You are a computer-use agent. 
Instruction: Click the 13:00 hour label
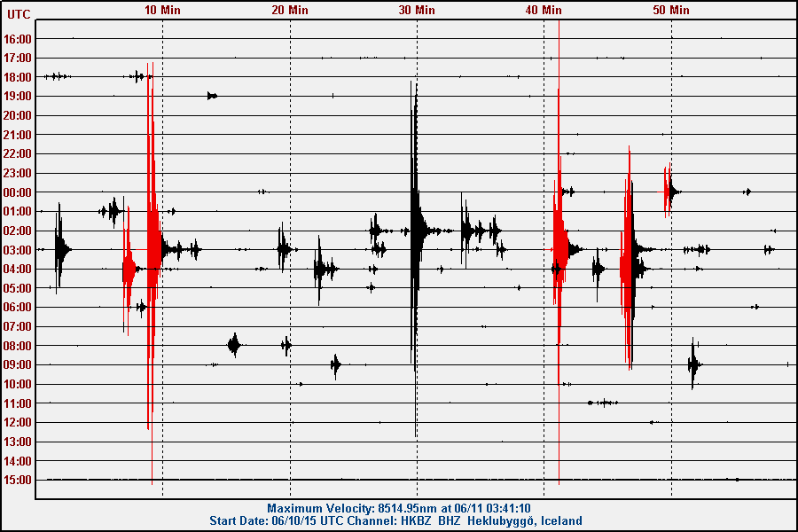tap(18, 442)
